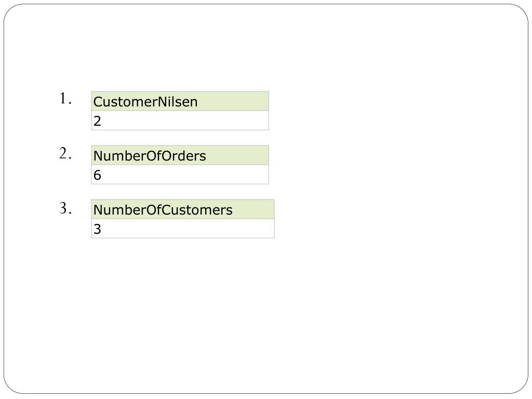532x399 pixels.
Task: Click the NumberOfCustomers header text
Action: (x=163, y=210)
